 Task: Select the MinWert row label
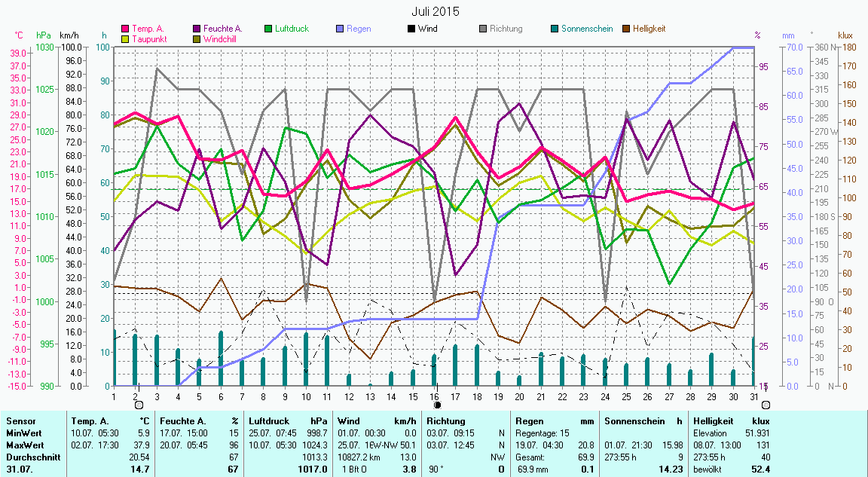[x=23, y=433]
